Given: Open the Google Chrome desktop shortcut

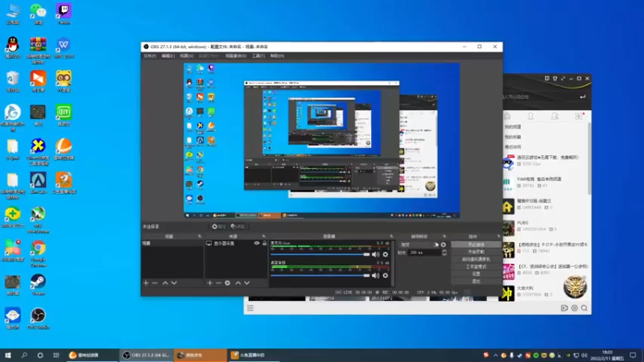Looking at the screenshot, I should click(38, 253).
